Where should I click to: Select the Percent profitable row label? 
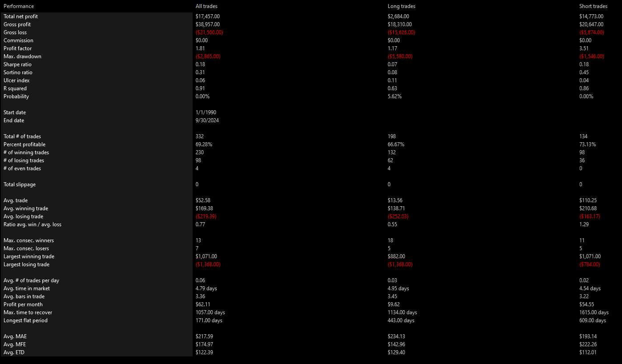(24, 144)
